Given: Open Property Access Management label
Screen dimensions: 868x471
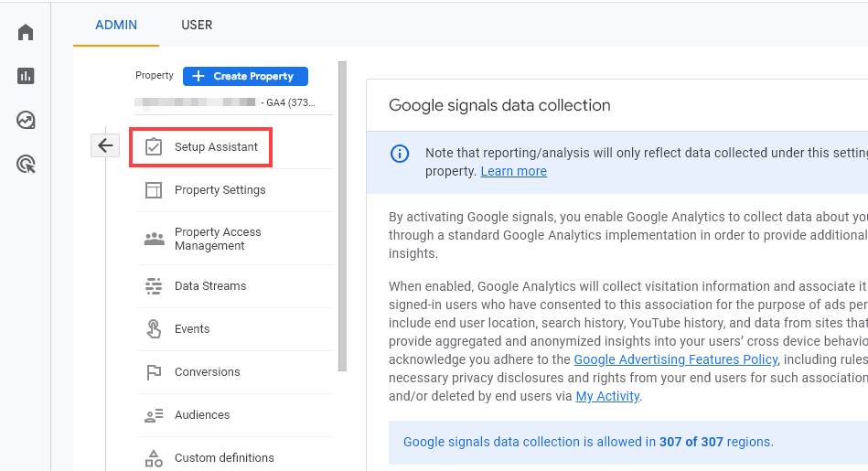Looking at the screenshot, I should tap(218, 239).
